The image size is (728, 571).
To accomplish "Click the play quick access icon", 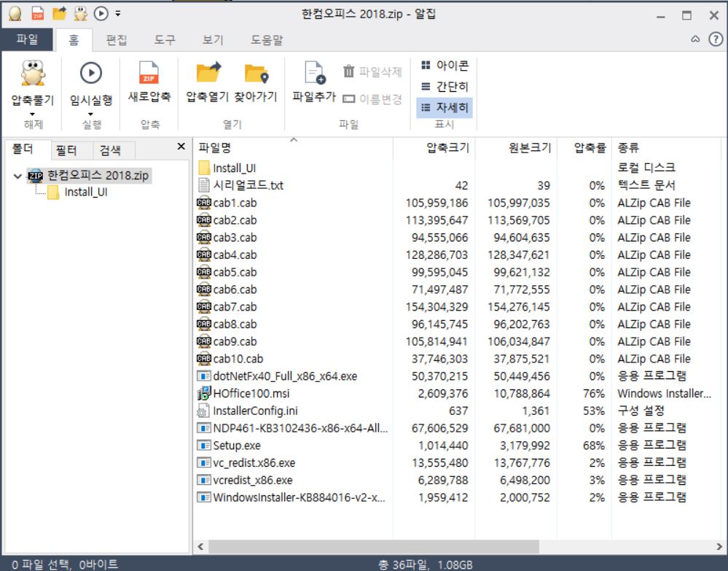I will click(101, 13).
